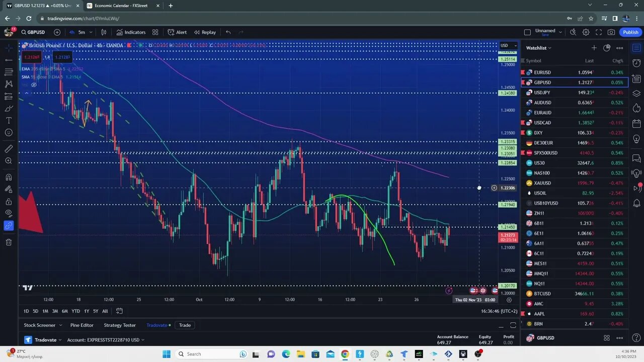Open the layout setup selector

click(527, 32)
